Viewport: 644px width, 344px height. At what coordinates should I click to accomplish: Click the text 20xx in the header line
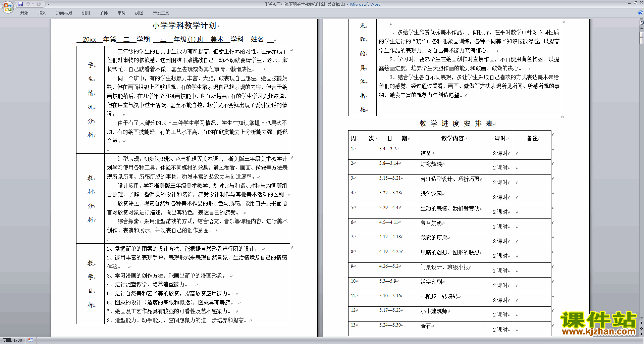(x=90, y=40)
